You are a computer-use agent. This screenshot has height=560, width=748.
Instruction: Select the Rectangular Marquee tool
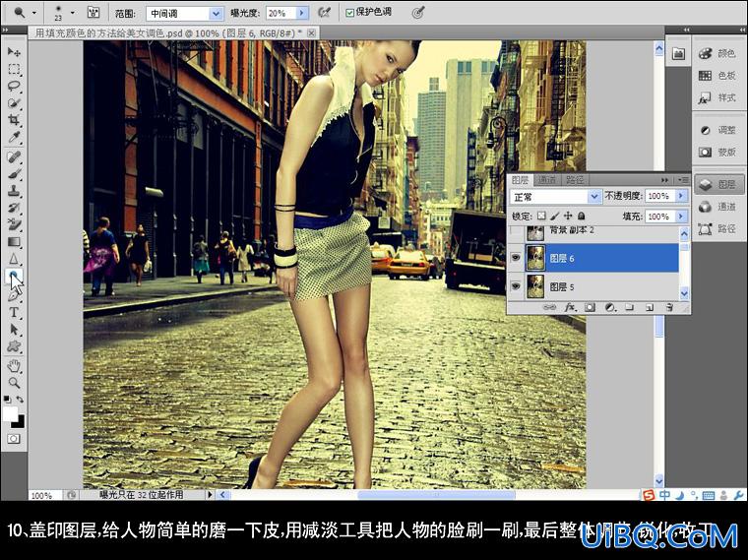pos(14,69)
